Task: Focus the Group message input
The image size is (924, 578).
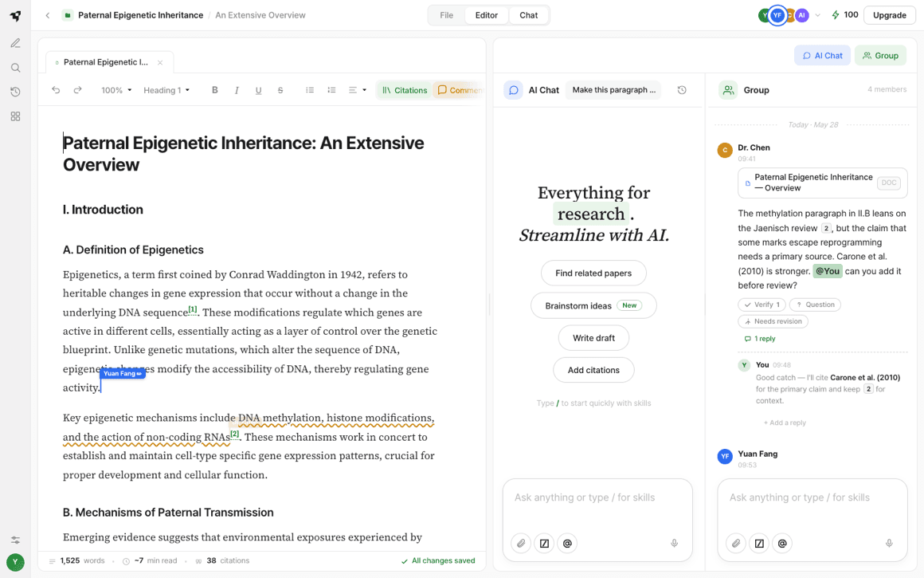Action: (812, 497)
